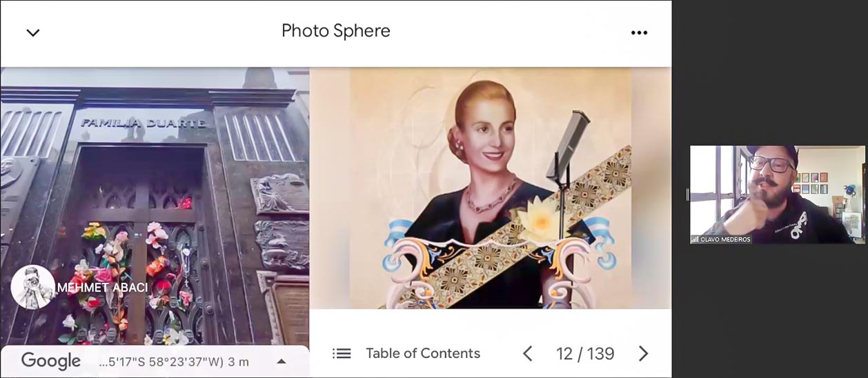Select the portrait illustration with microphone
Image resolution: width=868 pixels, height=378 pixels.
491,188
